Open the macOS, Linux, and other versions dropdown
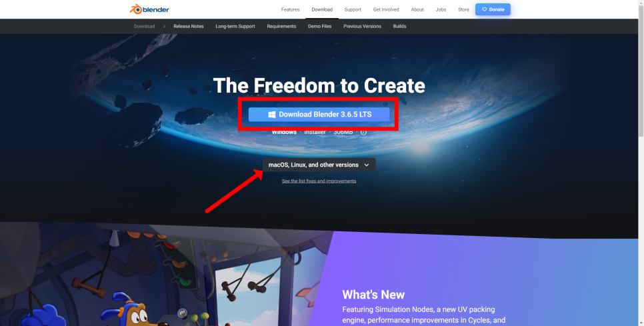644x326 pixels. 319,165
